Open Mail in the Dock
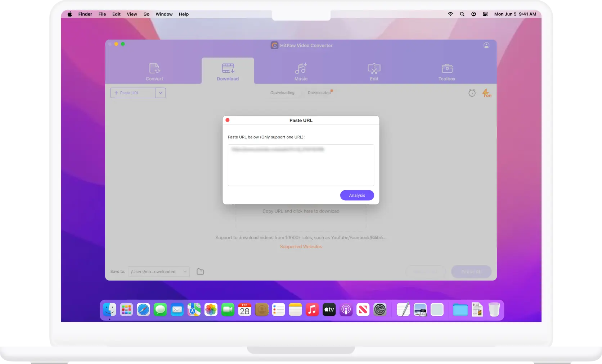 (177, 310)
